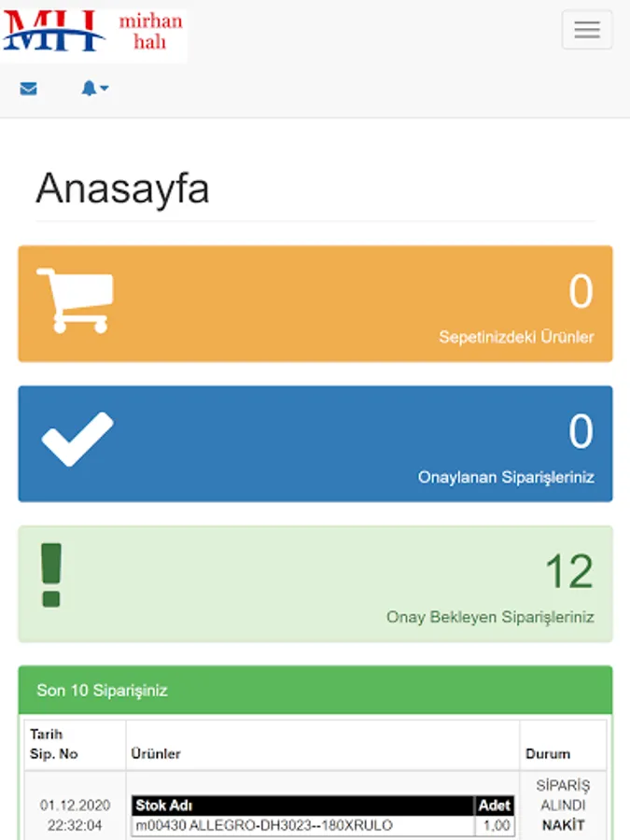Click the Son 10 Siparişiniz panel header
Image resolution: width=630 pixels, height=840 pixels.
tap(102, 691)
